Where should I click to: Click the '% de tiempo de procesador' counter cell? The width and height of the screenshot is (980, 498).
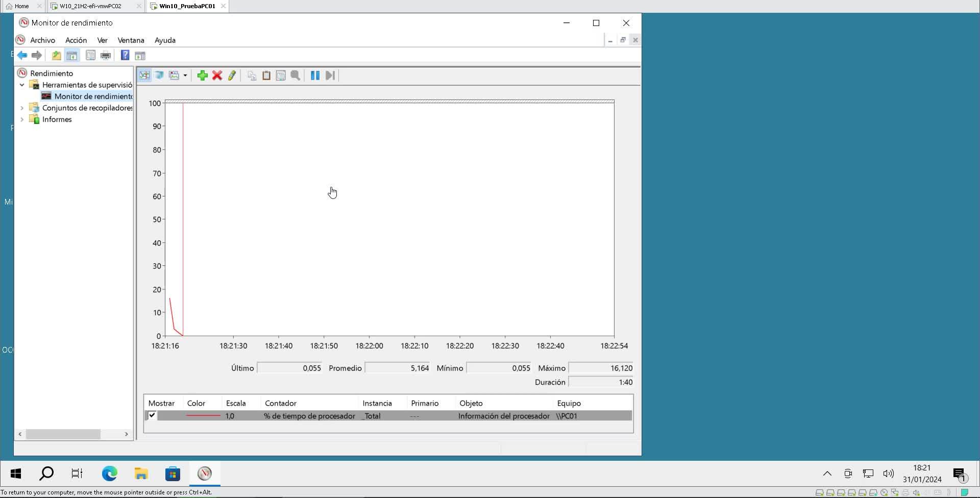point(309,416)
